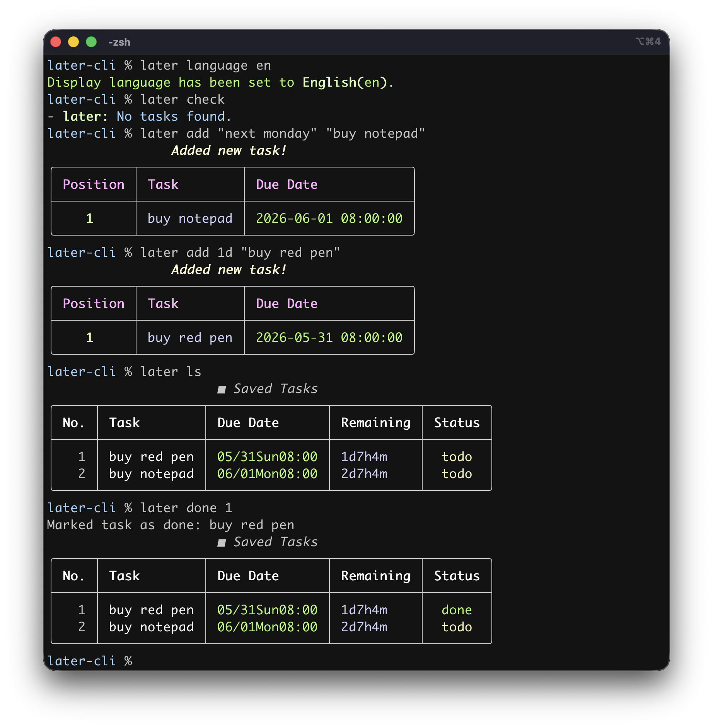
Task: Click the 'later add "next monday"' command
Action: pyautogui.click(x=236, y=133)
